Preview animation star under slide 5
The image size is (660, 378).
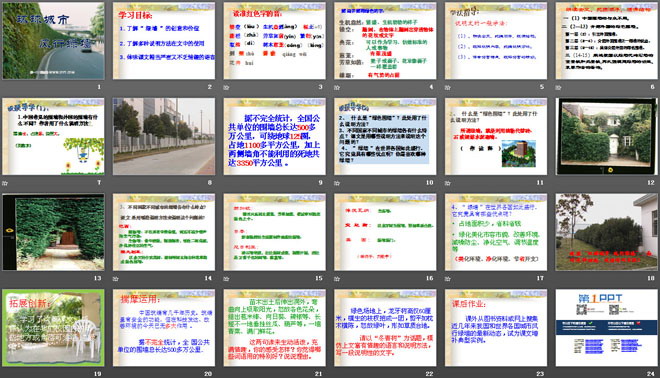[448, 88]
